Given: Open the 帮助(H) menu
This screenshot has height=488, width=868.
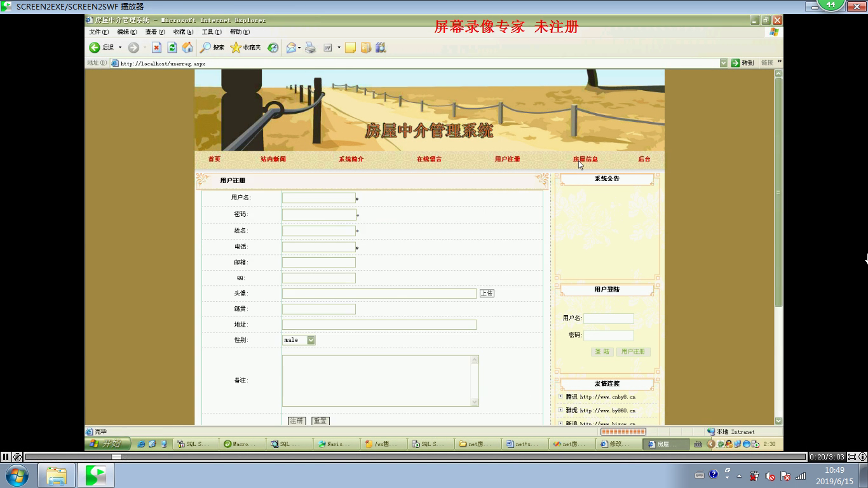Looking at the screenshot, I should [240, 32].
